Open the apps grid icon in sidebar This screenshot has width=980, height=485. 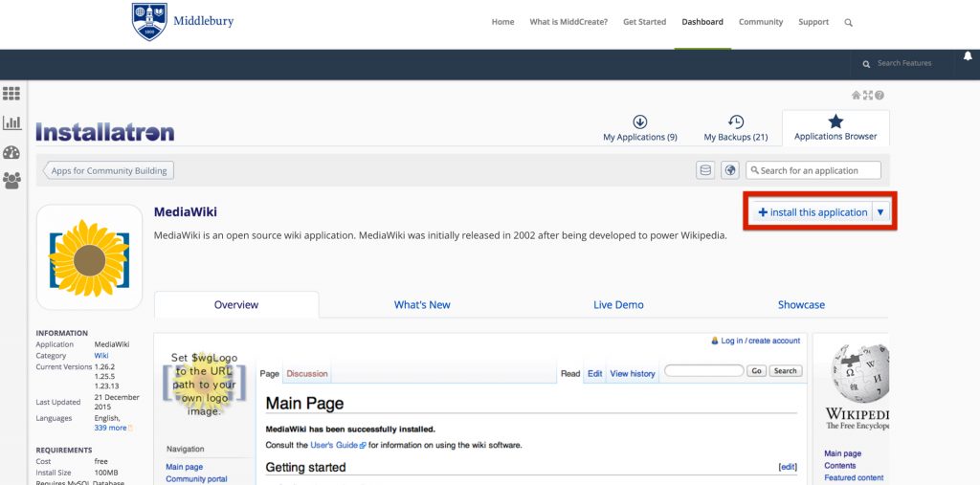coord(11,94)
